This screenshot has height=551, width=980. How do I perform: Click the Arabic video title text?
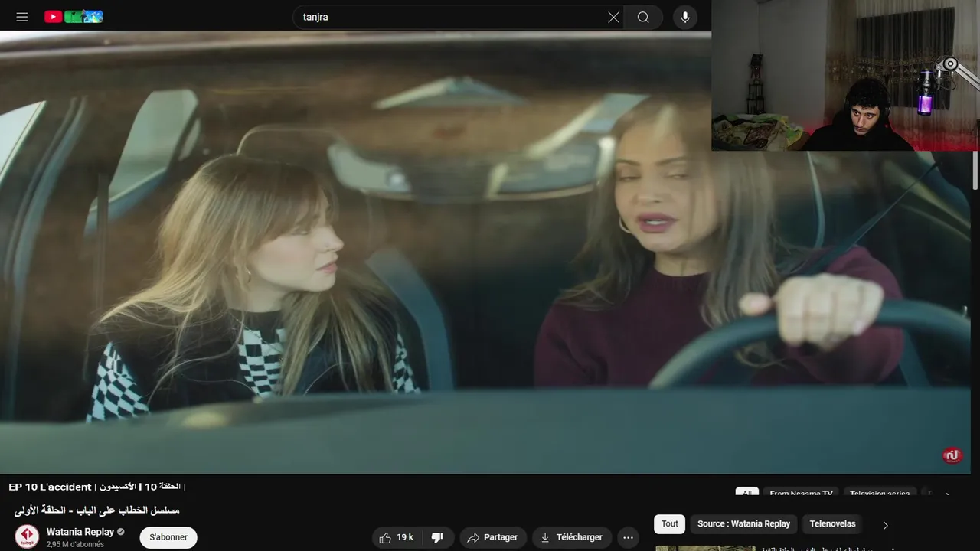97,510
